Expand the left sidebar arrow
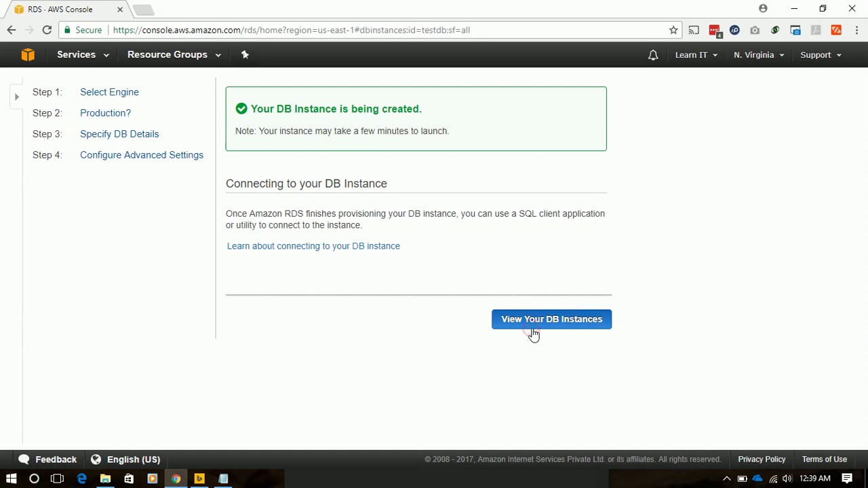 pyautogui.click(x=17, y=97)
